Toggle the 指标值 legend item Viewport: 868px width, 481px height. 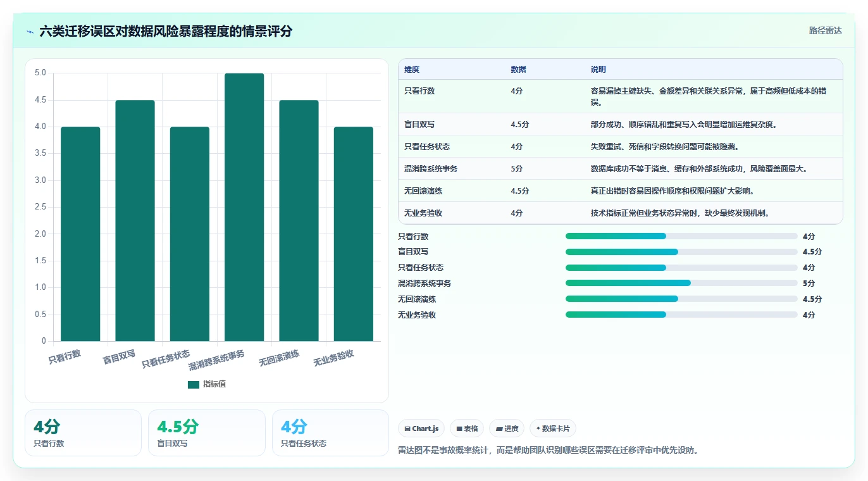[207, 384]
